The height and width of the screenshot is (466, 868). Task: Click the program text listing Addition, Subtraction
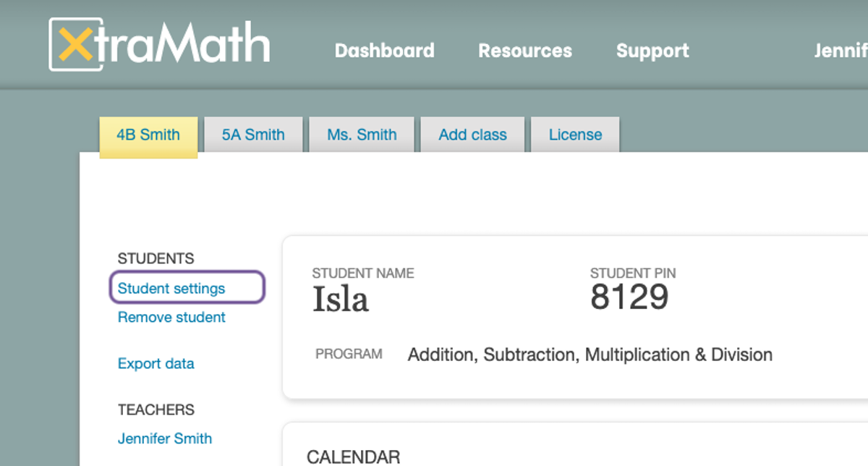tap(590, 355)
